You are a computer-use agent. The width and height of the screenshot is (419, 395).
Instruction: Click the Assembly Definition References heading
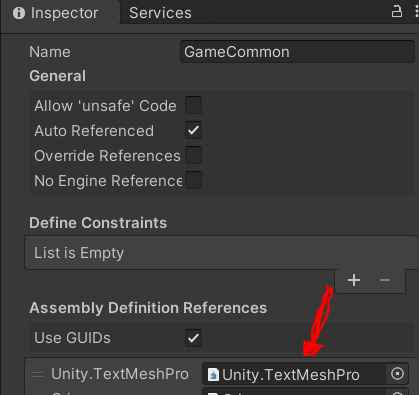tap(148, 308)
